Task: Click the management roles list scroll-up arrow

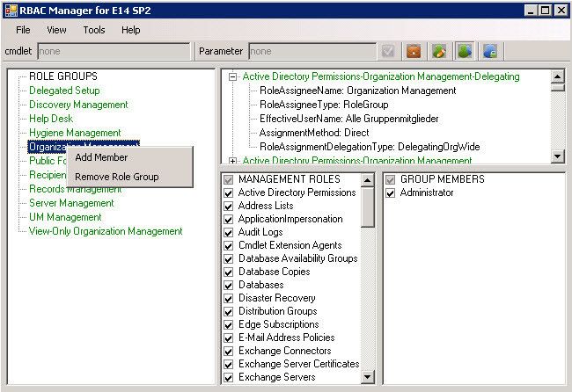Action: [x=367, y=180]
